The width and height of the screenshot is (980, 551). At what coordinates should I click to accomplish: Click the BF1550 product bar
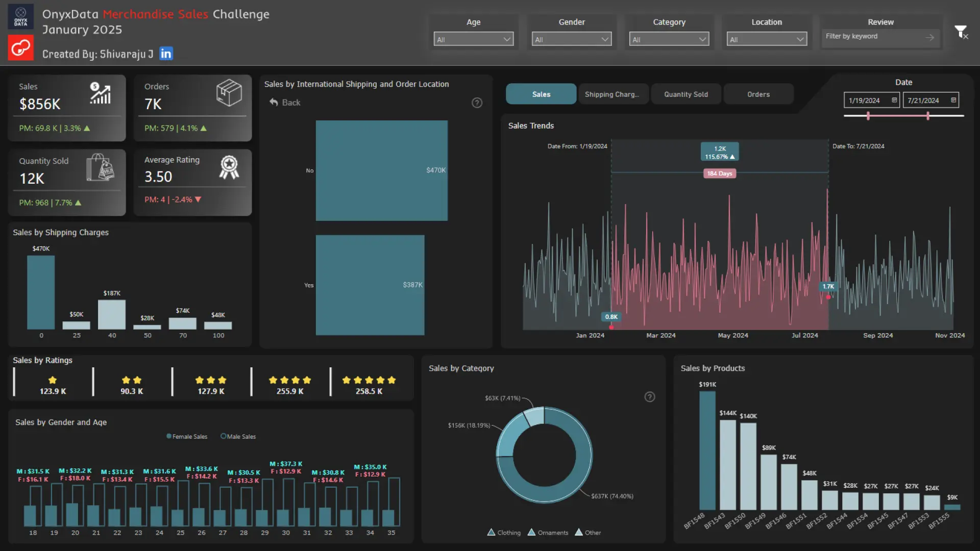[x=748, y=466]
